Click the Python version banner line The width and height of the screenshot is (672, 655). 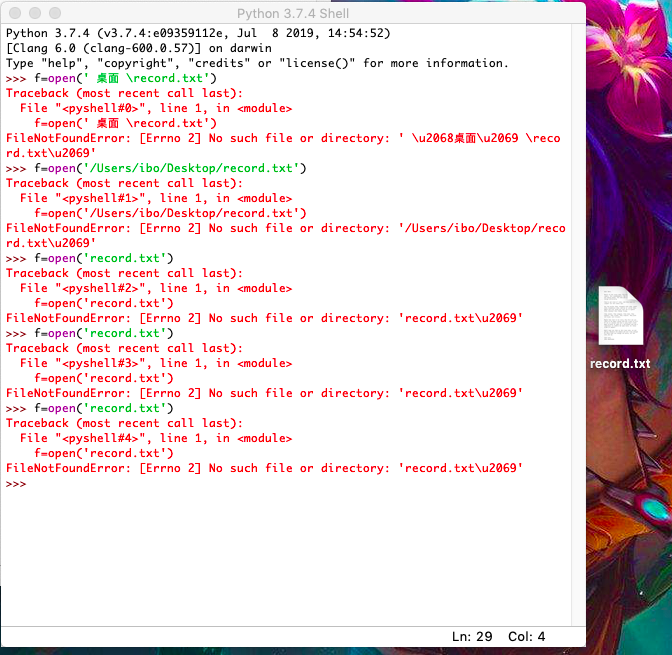click(x=198, y=33)
